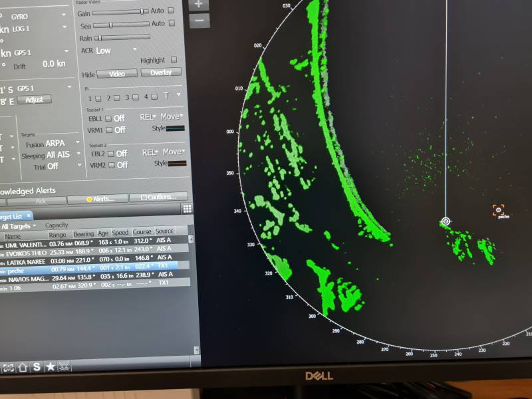532x399 pixels.
Task: Click the sinking ship icon in bottom toolbar
Action: pyautogui.click(x=65, y=367)
